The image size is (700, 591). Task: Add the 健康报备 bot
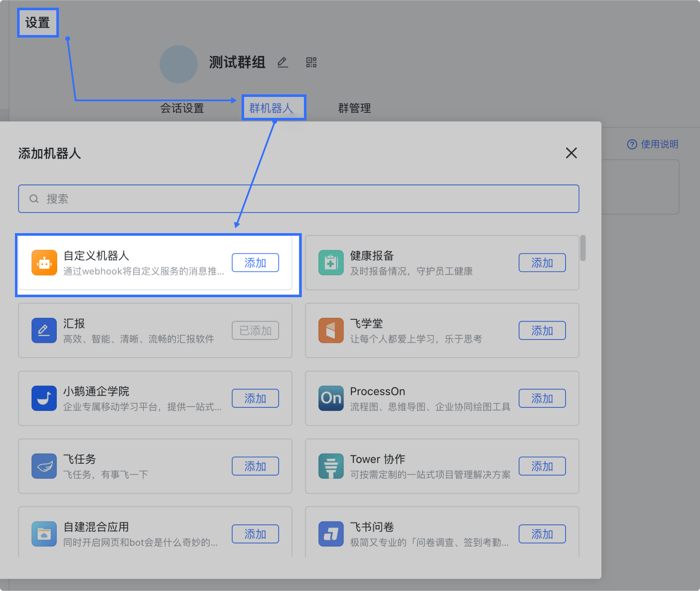(x=542, y=263)
